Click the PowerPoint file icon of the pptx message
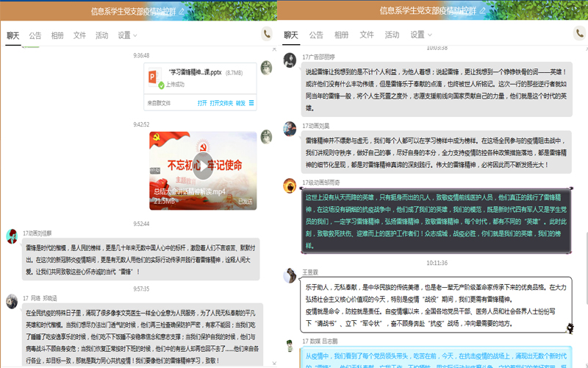This screenshot has height=368, width=588. tap(152, 77)
